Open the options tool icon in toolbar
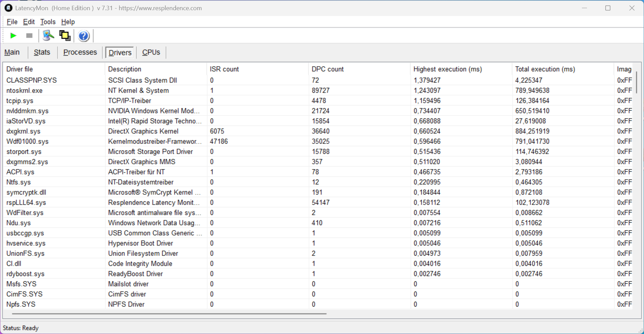This screenshot has height=334, width=644. coord(48,36)
